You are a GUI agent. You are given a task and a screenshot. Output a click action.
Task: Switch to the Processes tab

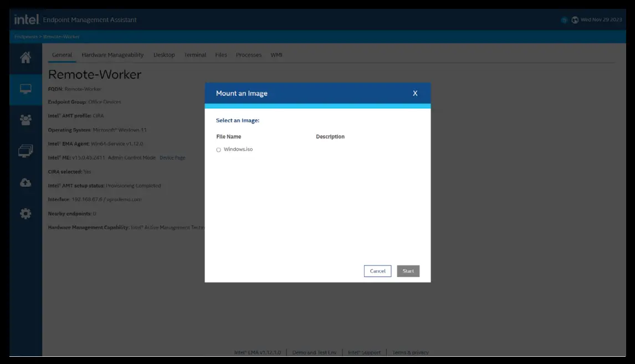pyautogui.click(x=249, y=55)
